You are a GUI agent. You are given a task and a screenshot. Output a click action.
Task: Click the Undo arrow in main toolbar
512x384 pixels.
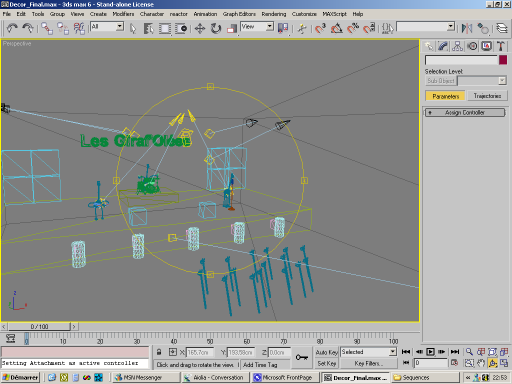(12, 28)
